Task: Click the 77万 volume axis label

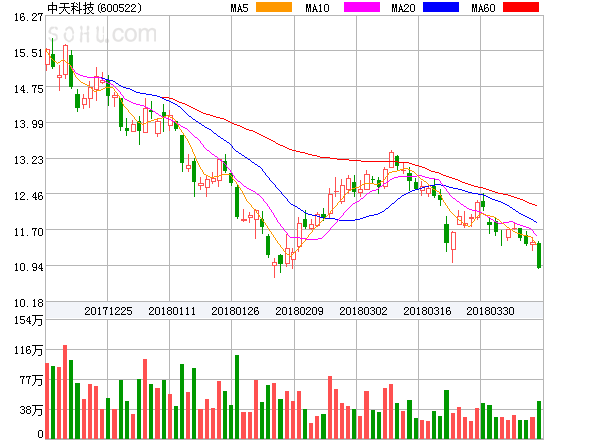Action: click(x=31, y=380)
